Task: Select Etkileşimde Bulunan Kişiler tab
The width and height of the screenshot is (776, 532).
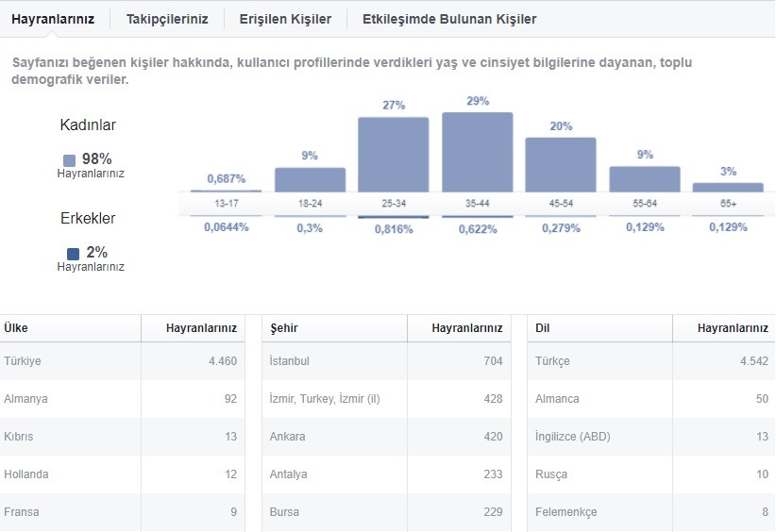Action: coord(449,19)
